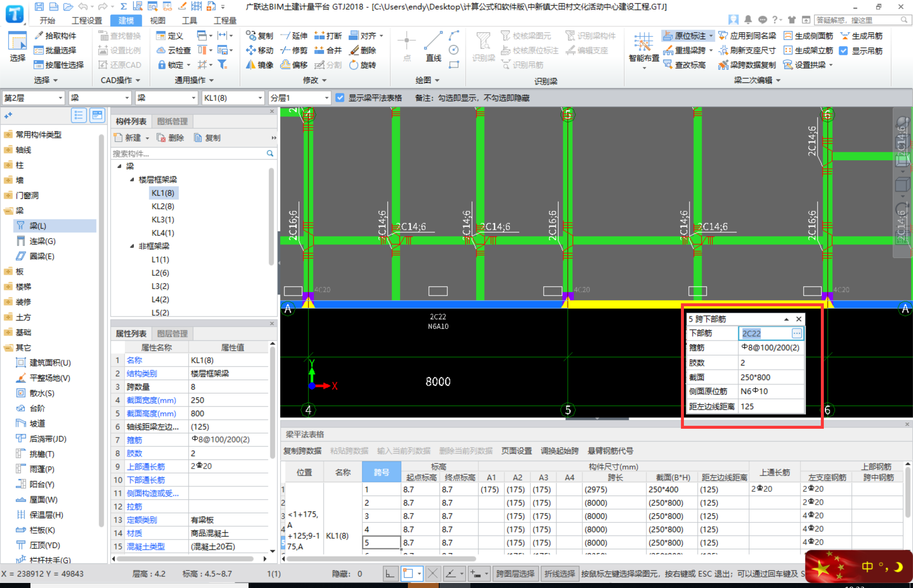
Task: Click the 修剪 trim tool
Action: pyautogui.click(x=294, y=50)
